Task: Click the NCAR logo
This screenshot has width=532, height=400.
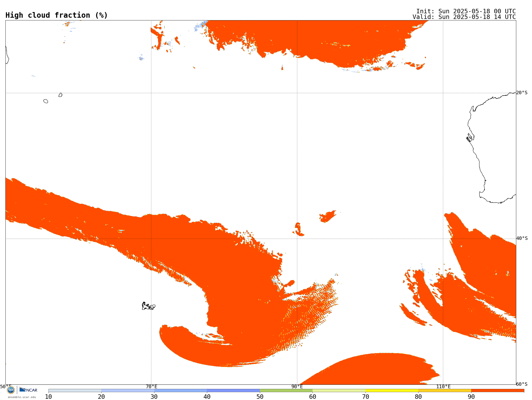Action: (x=28, y=390)
